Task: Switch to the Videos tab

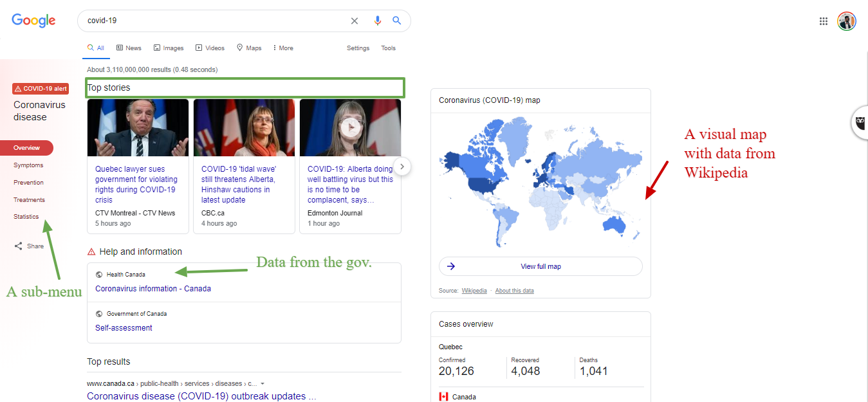Action: (x=210, y=48)
